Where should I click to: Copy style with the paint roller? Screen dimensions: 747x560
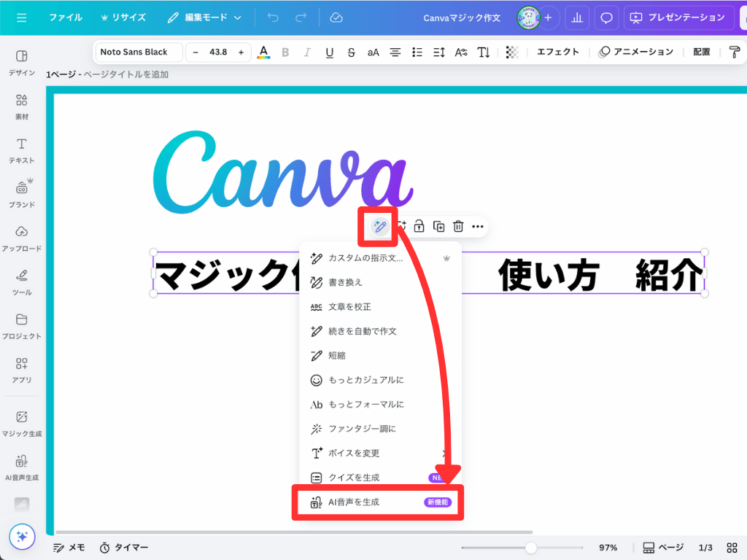click(735, 52)
